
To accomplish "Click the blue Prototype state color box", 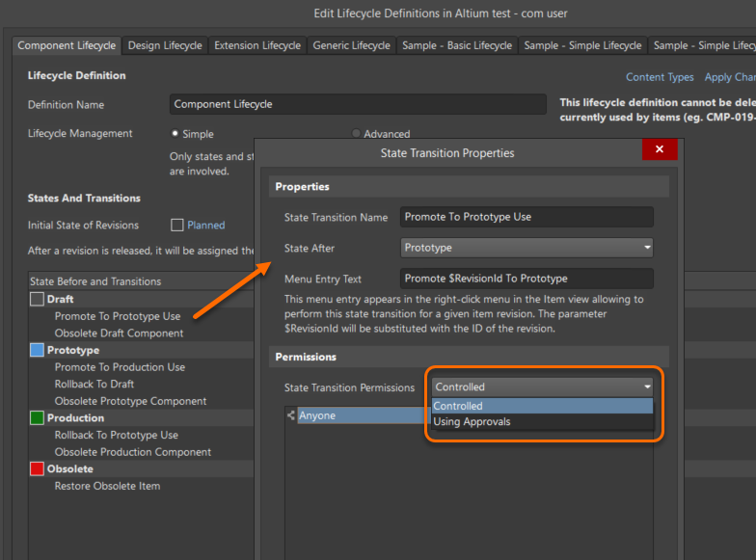I will [x=37, y=351].
